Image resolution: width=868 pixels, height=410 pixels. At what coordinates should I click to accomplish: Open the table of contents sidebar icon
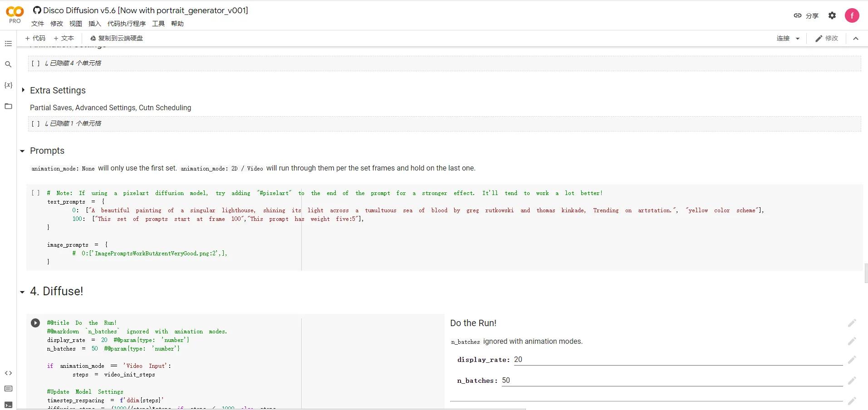8,44
